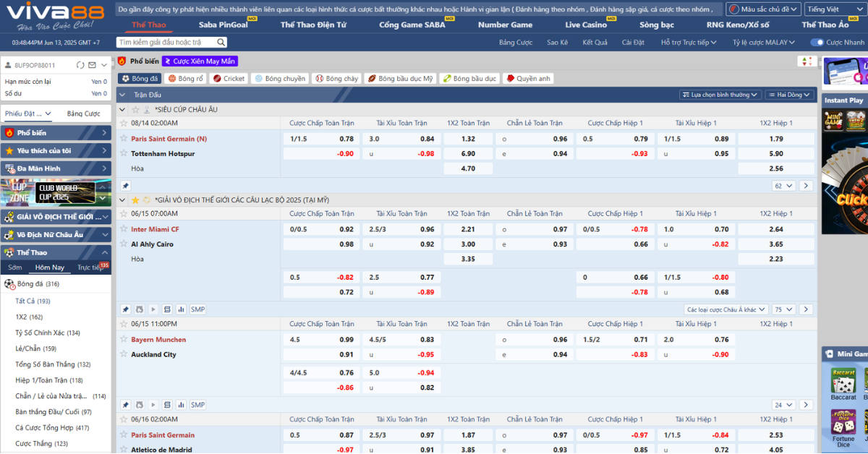Star the Bayern Munchen team row

(x=124, y=340)
